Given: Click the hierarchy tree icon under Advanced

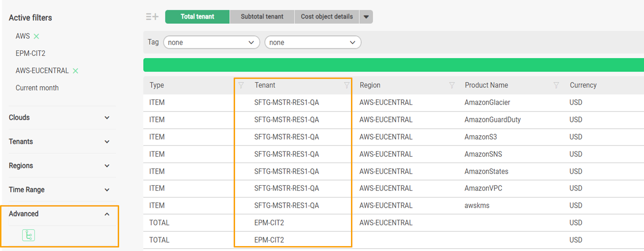Looking at the screenshot, I should click(x=29, y=235).
